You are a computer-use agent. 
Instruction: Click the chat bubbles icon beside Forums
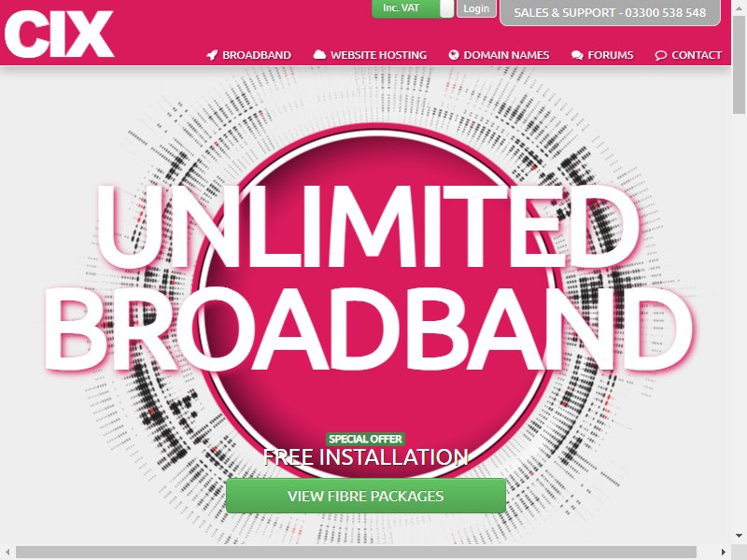click(x=577, y=55)
